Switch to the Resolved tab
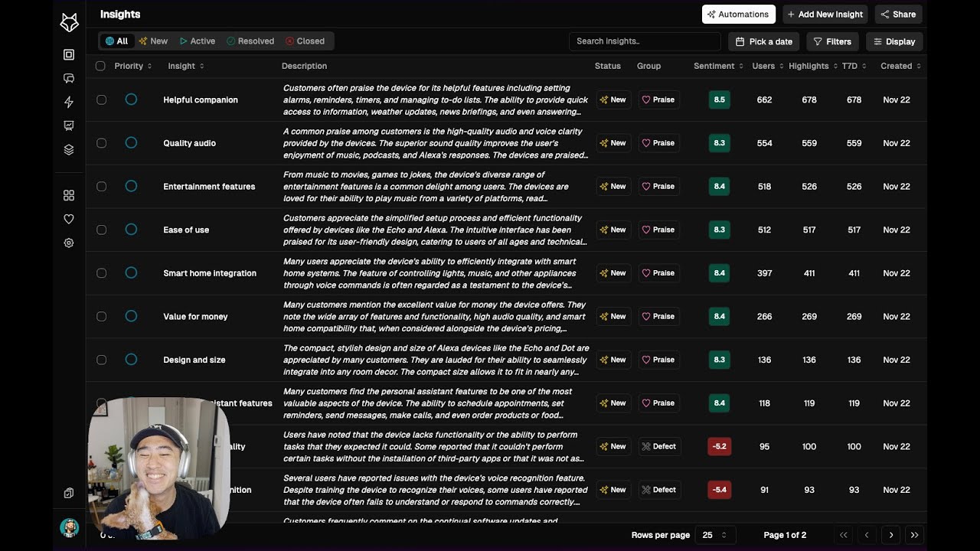The width and height of the screenshot is (980, 551). (x=250, y=41)
